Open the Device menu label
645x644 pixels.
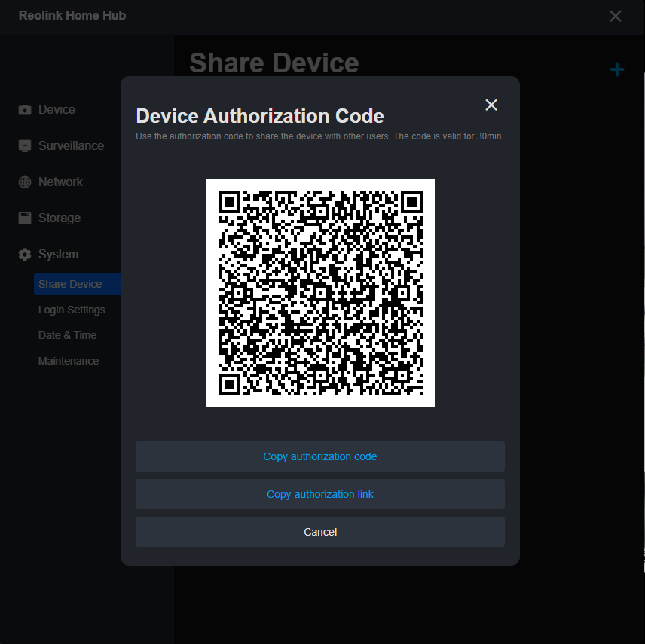[57, 109]
